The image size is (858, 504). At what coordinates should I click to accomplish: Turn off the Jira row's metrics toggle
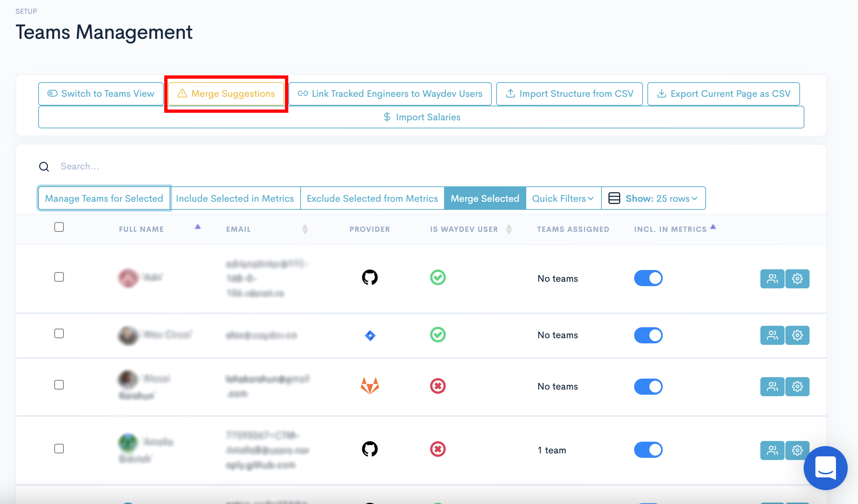pyautogui.click(x=648, y=335)
